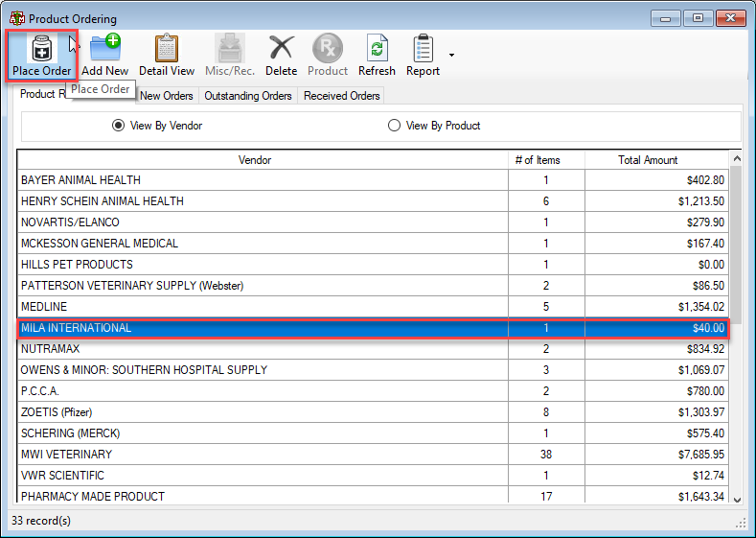Image resolution: width=756 pixels, height=538 pixels.
Task: Click the 17 items cell
Action: coord(546,496)
